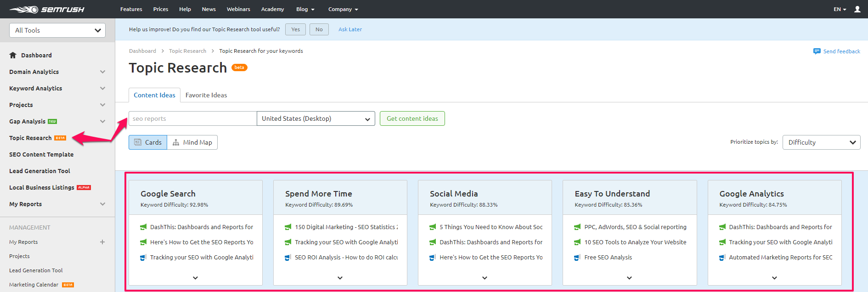Open the United States (Desktop) database dropdown
Image resolution: width=868 pixels, height=292 pixels.
(316, 118)
